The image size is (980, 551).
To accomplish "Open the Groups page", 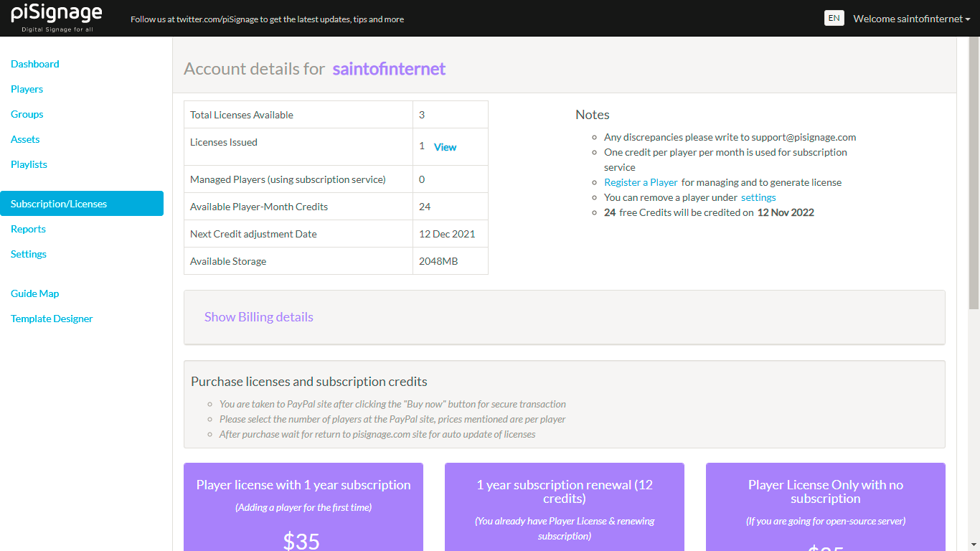I will 27,114.
